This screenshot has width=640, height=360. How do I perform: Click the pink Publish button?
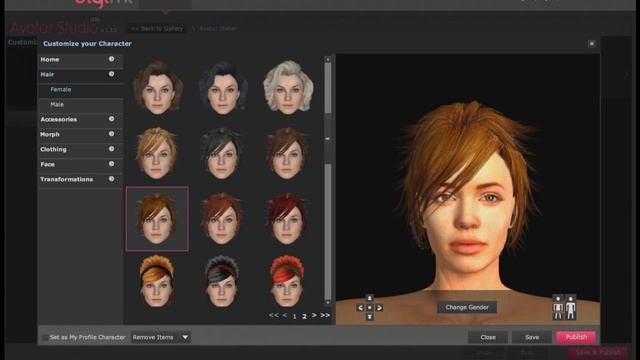[x=576, y=337]
